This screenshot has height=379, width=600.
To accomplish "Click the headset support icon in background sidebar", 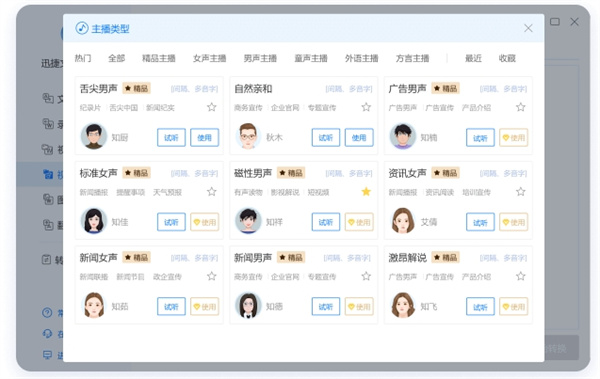I will (x=47, y=334).
